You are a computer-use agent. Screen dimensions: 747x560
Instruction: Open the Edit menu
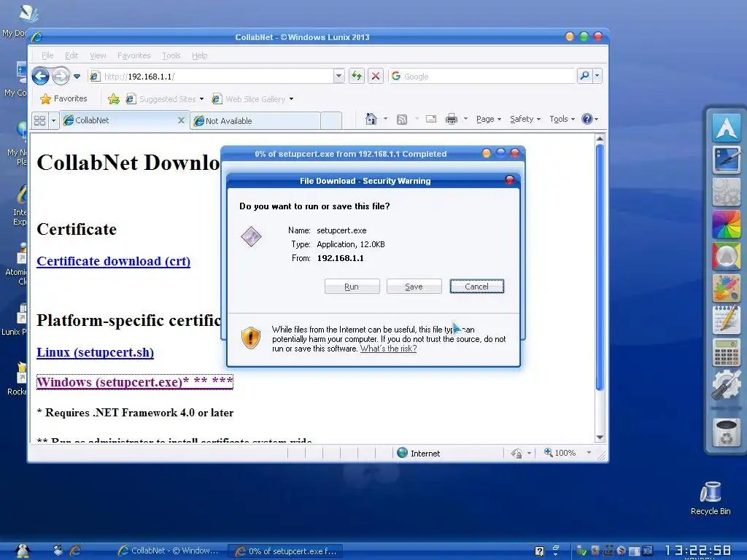click(x=71, y=55)
